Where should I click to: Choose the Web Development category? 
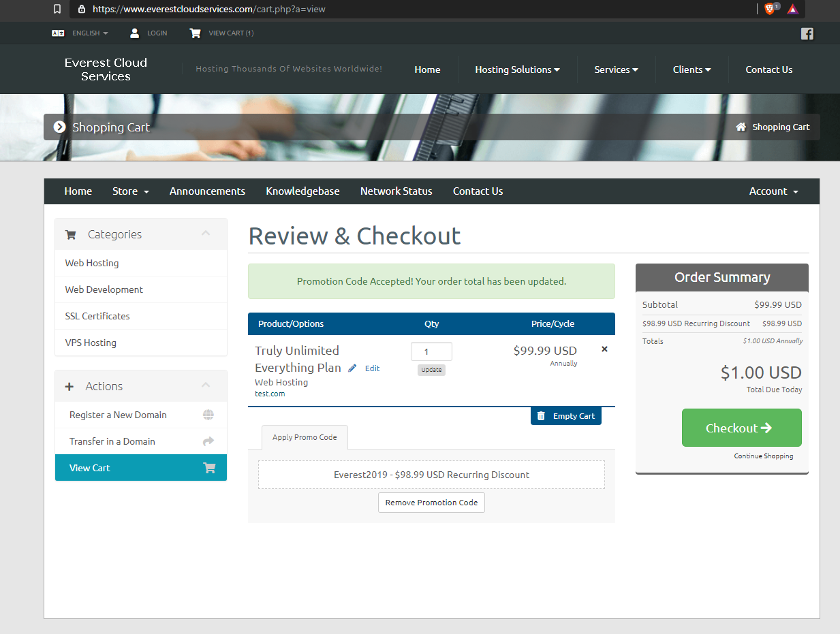coord(141,289)
